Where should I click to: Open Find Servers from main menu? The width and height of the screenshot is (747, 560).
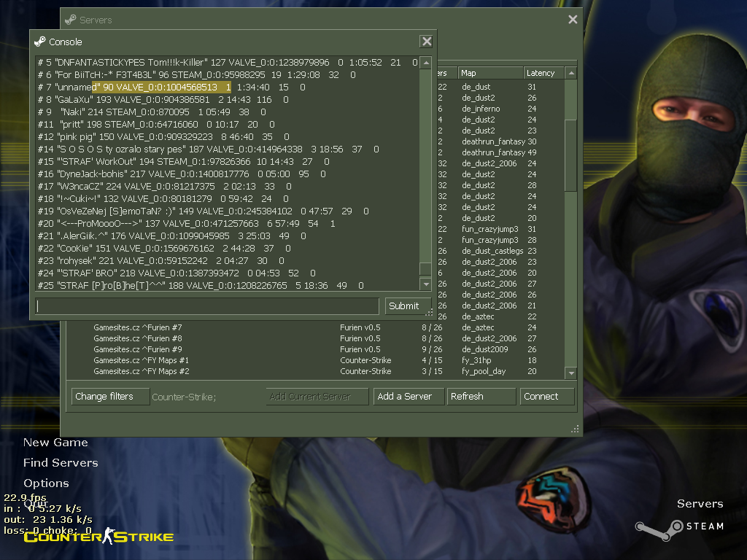tap(61, 463)
